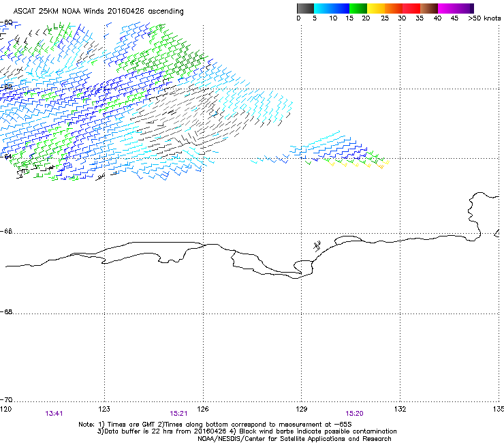
Task: Click the legend label 30
Action: click(x=402, y=18)
